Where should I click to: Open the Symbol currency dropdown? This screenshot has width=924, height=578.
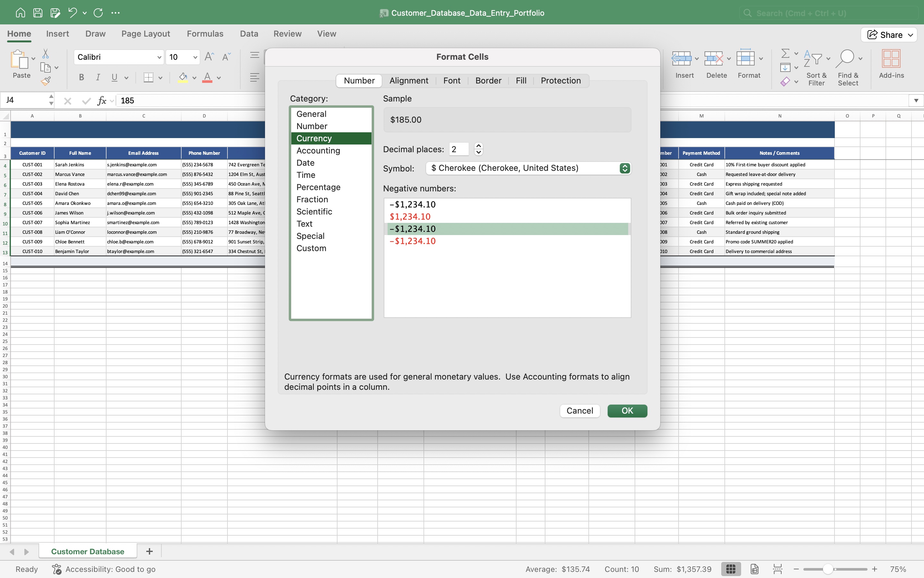[x=528, y=168]
